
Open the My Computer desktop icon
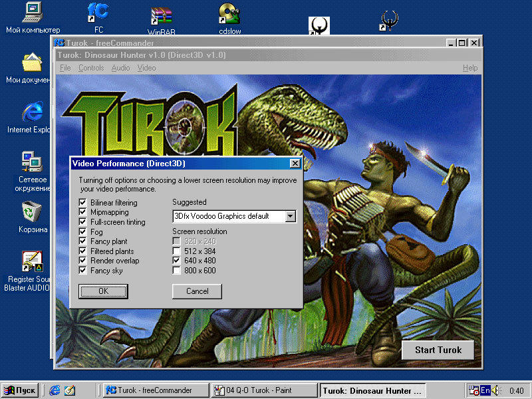click(x=32, y=13)
